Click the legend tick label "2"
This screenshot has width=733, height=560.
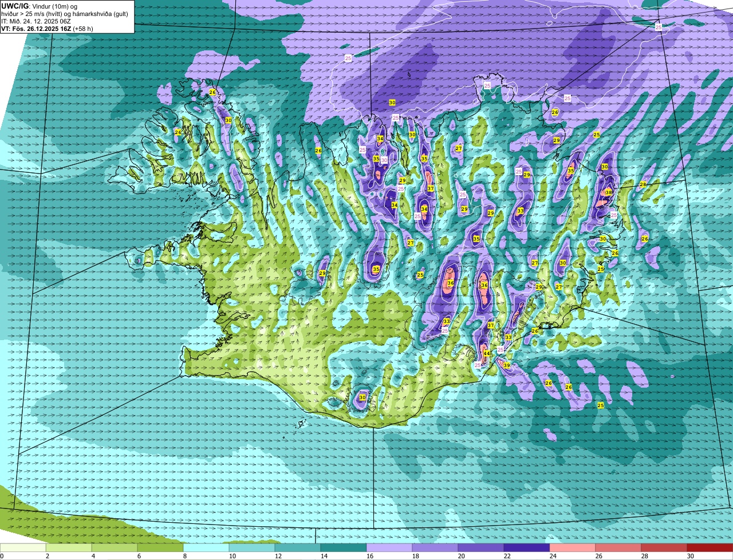click(x=48, y=556)
